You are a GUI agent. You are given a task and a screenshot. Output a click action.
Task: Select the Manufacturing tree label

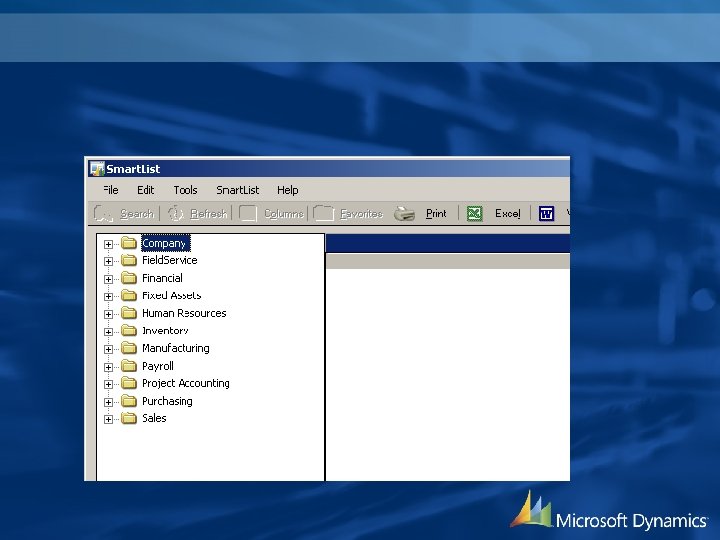coord(176,348)
